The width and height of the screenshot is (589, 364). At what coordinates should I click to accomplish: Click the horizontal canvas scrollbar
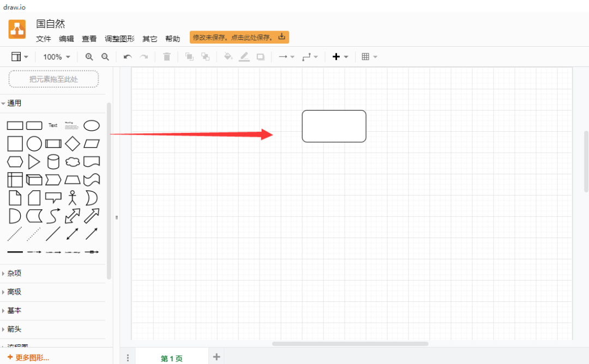[x=350, y=344]
